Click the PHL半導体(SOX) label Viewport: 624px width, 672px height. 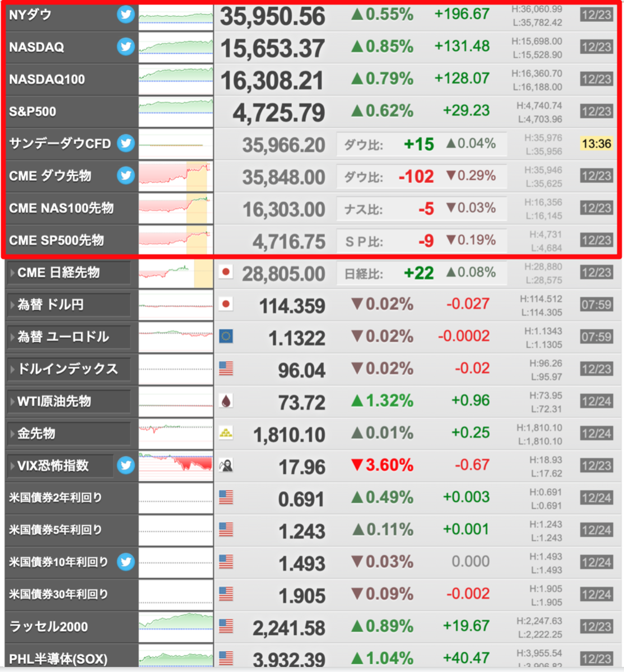[58, 659]
